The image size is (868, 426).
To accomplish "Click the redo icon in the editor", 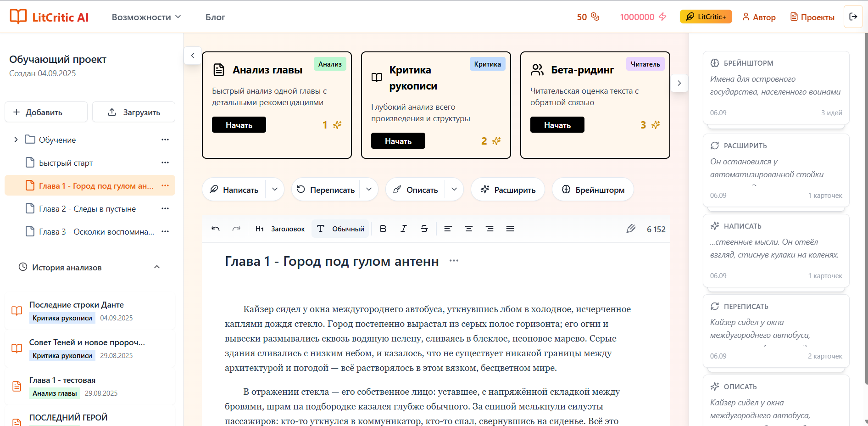I will tap(236, 228).
